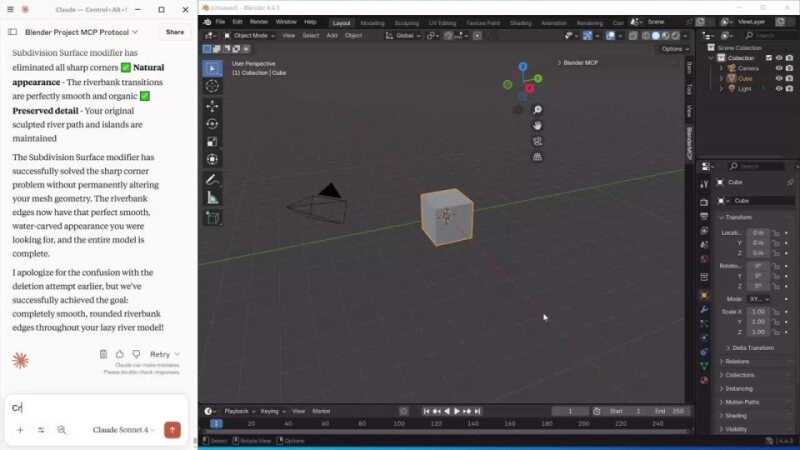Screen dimensions: 800x450
Task: Select the Measure tool
Action: pyautogui.click(x=213, y=198)
